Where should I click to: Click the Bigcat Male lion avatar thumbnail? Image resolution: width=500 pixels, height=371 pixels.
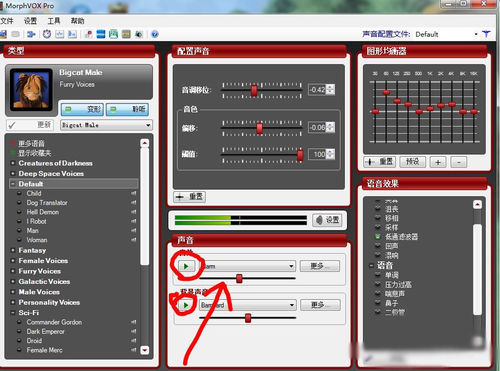[x=31, y=89]
